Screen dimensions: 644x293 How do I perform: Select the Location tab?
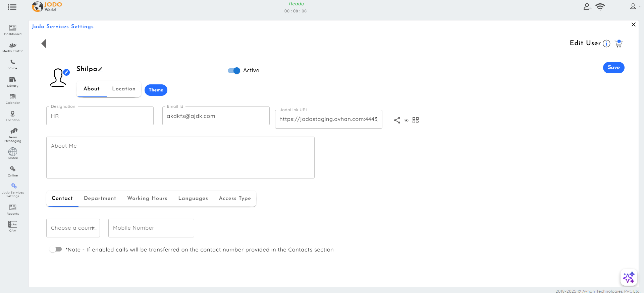tap(124, 89)
